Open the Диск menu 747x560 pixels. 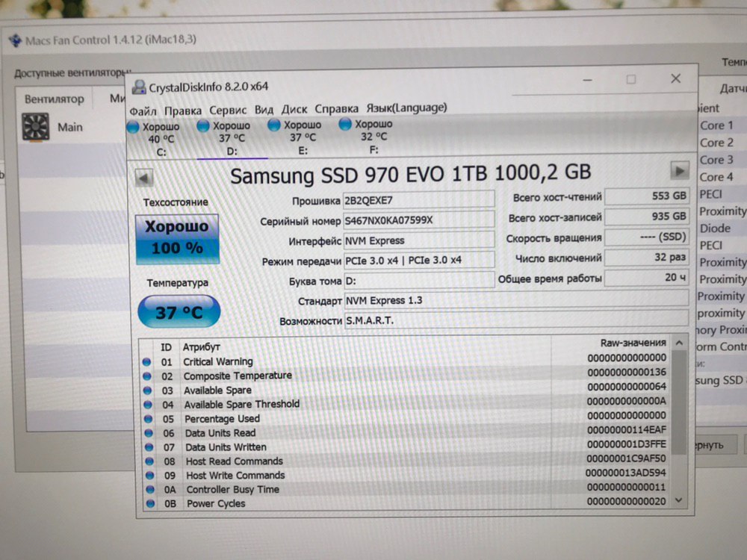coord(294,109)
